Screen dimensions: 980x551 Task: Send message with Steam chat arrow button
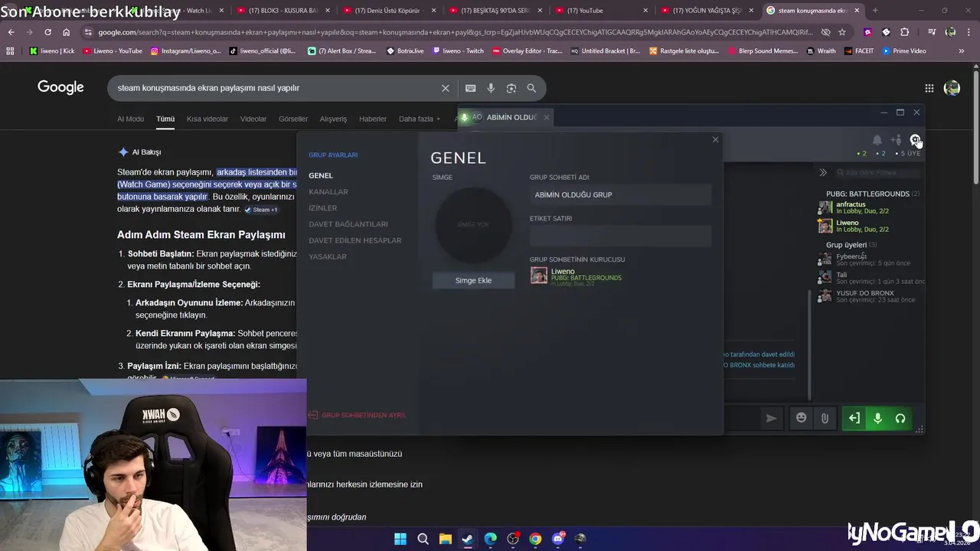[x=771, y=418]
